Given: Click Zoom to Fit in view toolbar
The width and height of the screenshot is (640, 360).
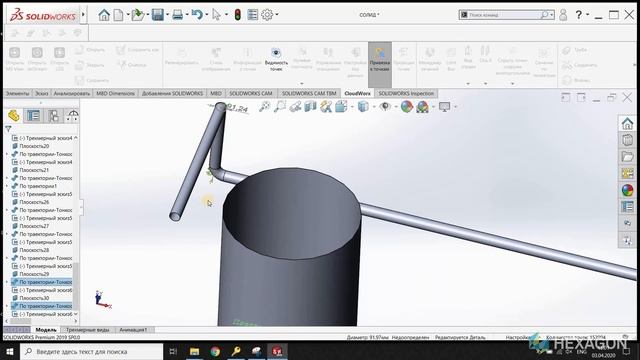Looking at the screenshot, I should coord(264,107).
